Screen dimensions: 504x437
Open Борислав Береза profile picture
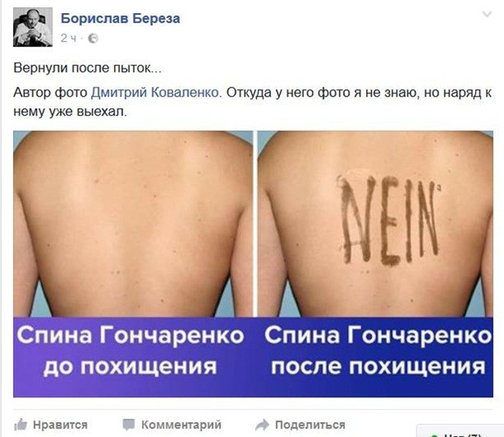coord(33,27)
